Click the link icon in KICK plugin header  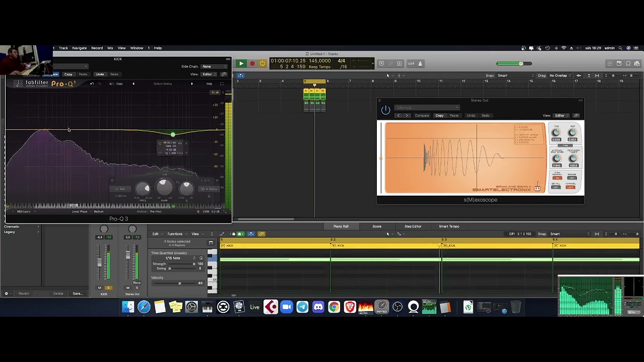[x=224, y=74]
